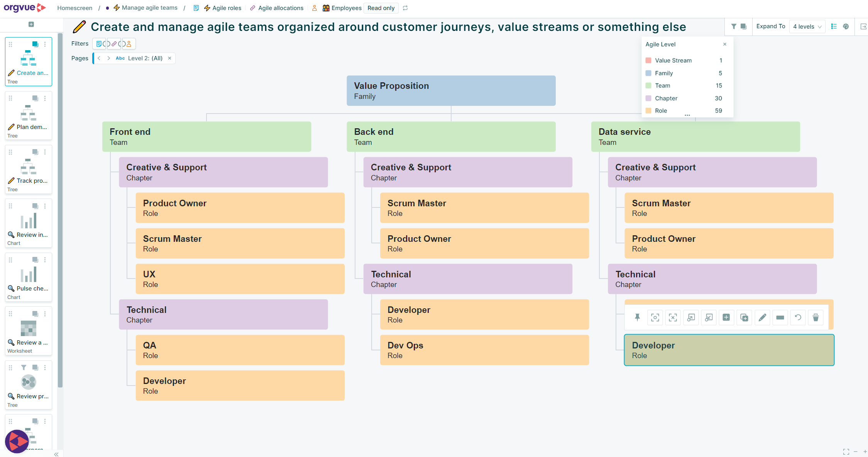The image size is (868, 457).
Task: Advance to next page with the right chevron
Action: [x=108, y=58]
